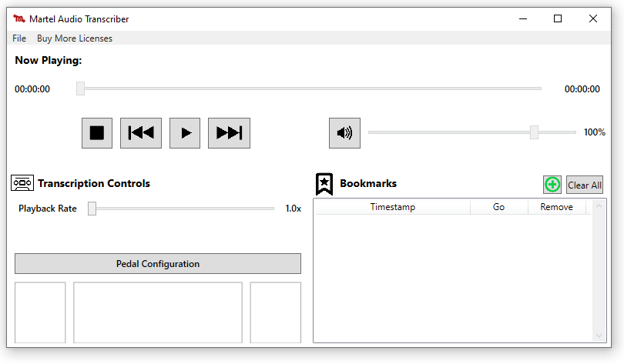This screenshot has height=364, width=624.
Task: Start playback with the Play button
Action: click(185, 133)
